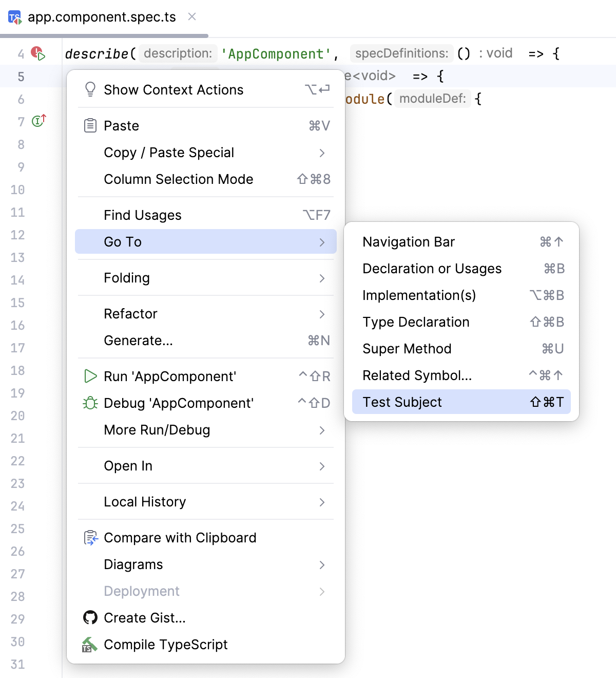
Task: Click the bug icon beside Debug 'AppComponent'
Action: pos(90,403)
